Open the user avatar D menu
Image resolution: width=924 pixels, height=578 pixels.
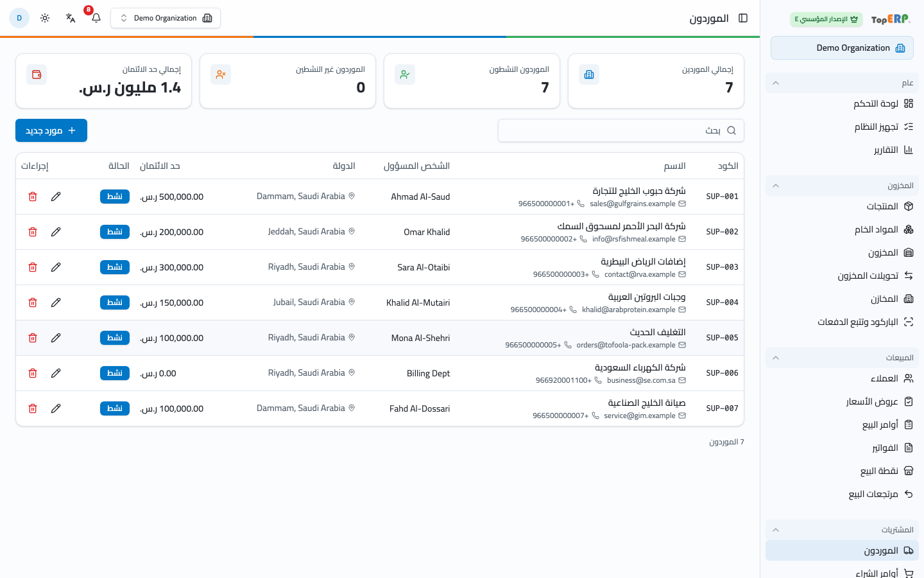pos(19,18)
